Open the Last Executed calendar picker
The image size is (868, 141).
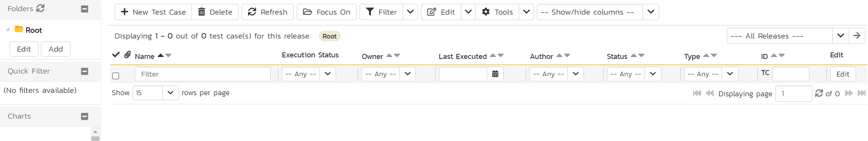tap(495, 74)
